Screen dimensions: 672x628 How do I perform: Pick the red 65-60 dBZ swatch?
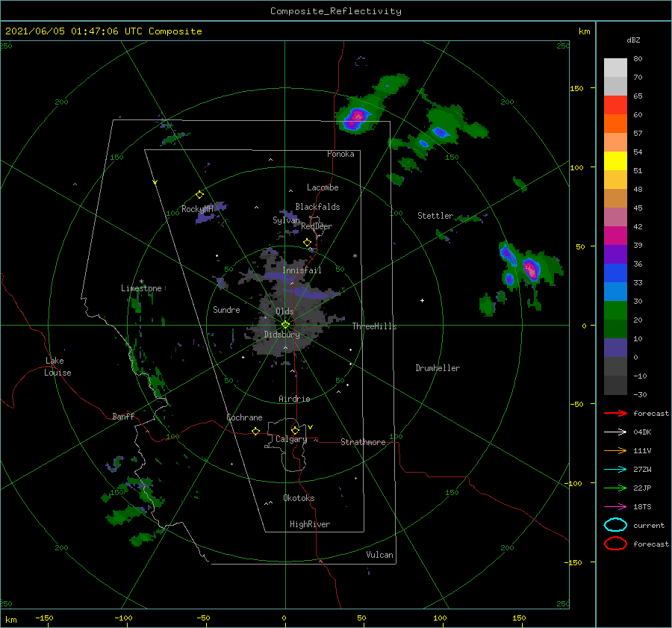pos(615,105)
